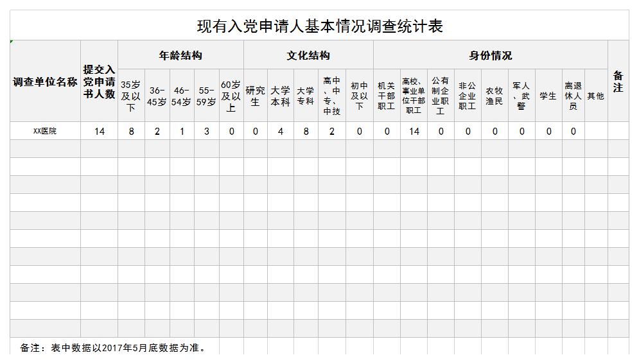This screenshot has width=639, height=364.
Task: Click the 研究生 column header
Action: [256, 96]
